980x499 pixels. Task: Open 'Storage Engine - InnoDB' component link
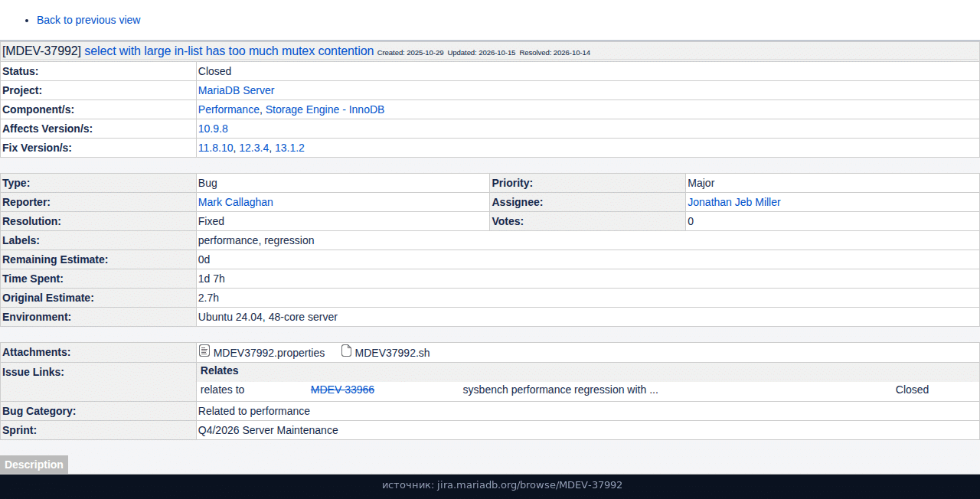(325, 109)
